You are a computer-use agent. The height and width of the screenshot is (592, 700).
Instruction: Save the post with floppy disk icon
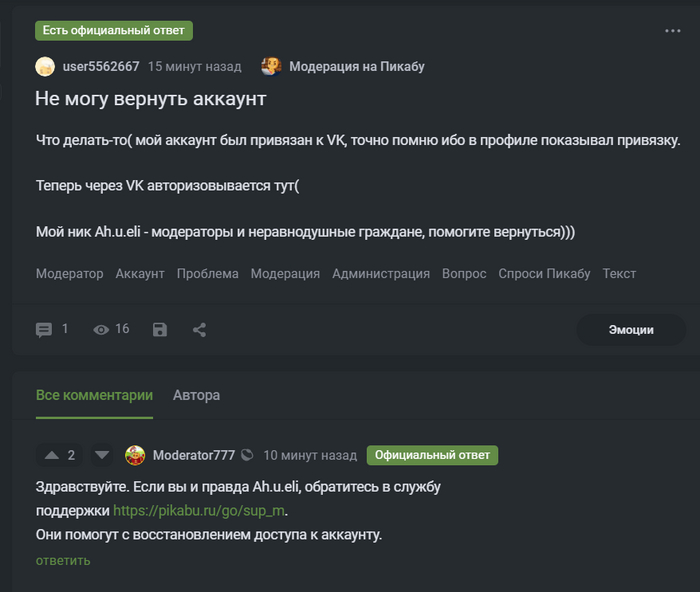coord(160,330)
